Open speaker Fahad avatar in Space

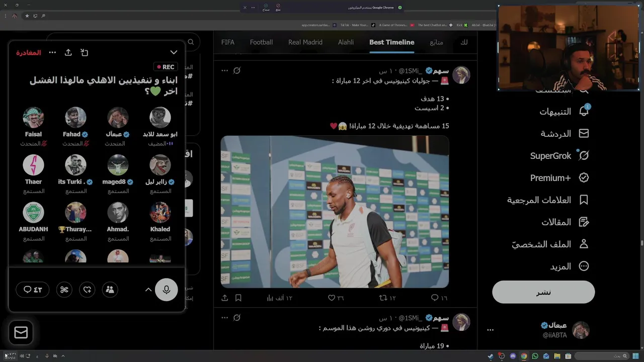(75, 118)
